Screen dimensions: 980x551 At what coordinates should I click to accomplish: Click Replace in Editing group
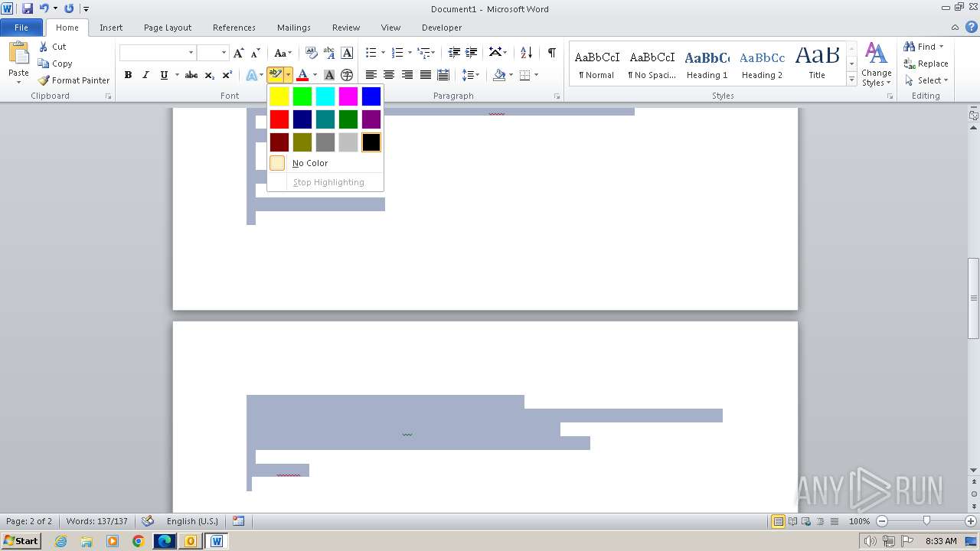[926, 64]
